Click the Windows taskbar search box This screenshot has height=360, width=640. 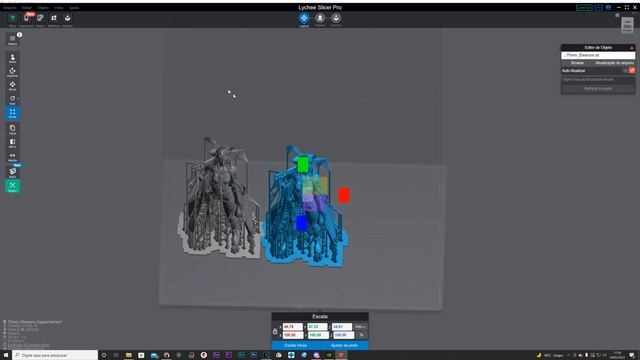point(55,355)
